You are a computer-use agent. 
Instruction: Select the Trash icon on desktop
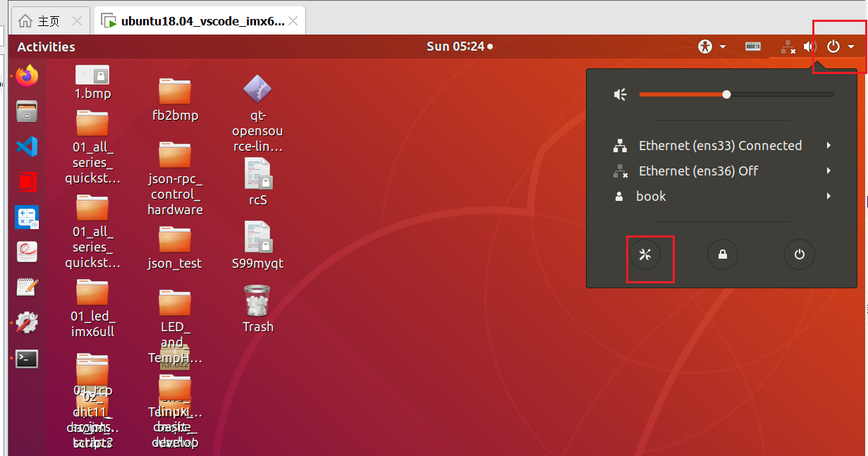[257, 309]
